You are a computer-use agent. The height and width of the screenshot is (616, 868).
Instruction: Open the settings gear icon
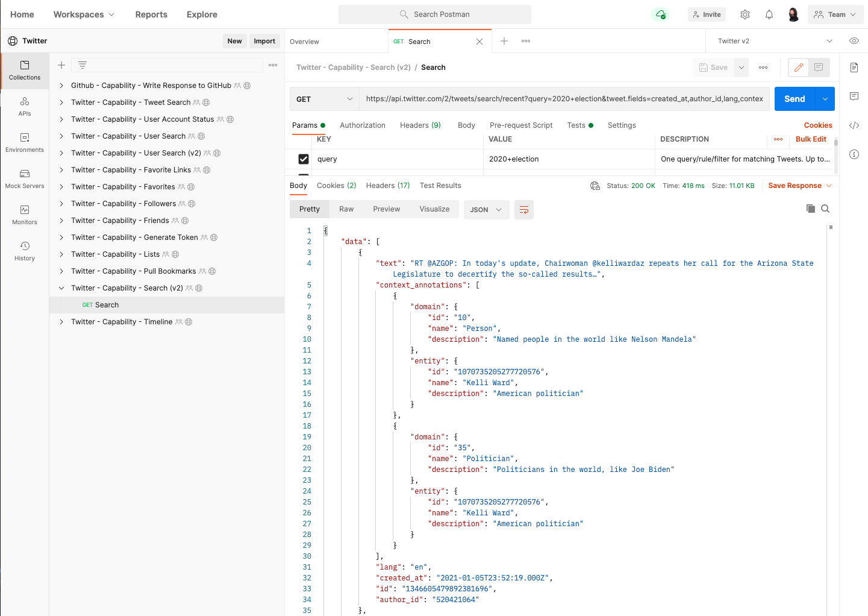point(745,14)
